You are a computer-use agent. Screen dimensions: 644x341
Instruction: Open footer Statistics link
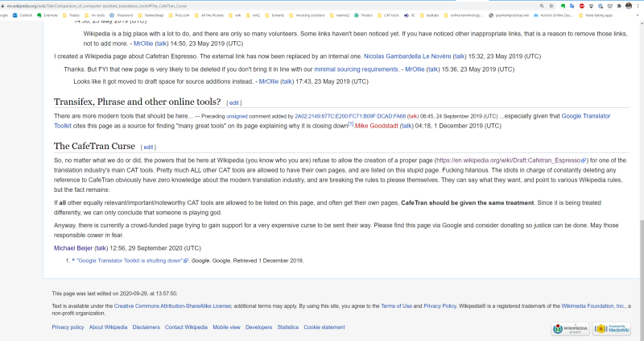pyautogui.click(x=288, y=327)
